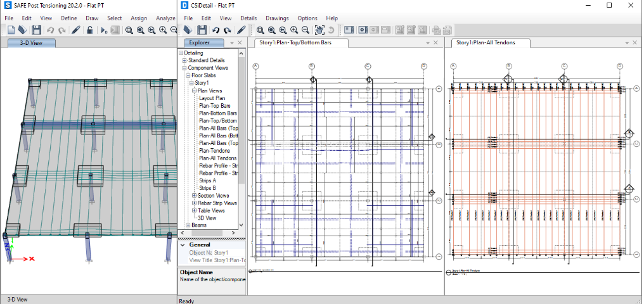Click New Model icon in SAFE toolbar
The height and width of the screenshot is (304, 644).
point(11,30)
